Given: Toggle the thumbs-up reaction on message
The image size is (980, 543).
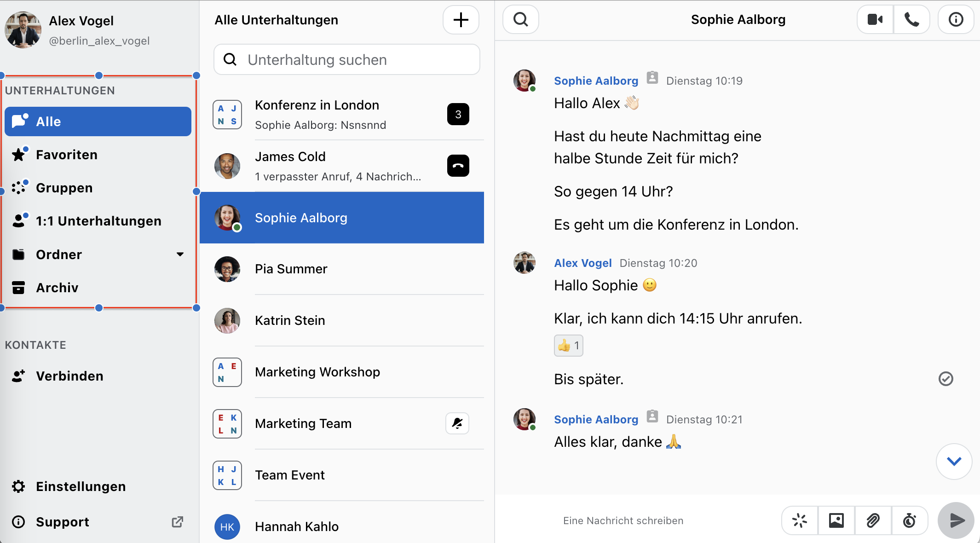Looking at the screenshot, I should (568, 346).
